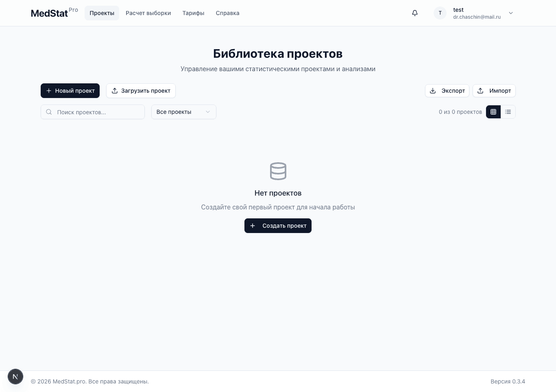Image resolution: width=556 pixels, height=392 pixels.
Task: Open the Расчет выборки page
Action: [x=148, y=13]
